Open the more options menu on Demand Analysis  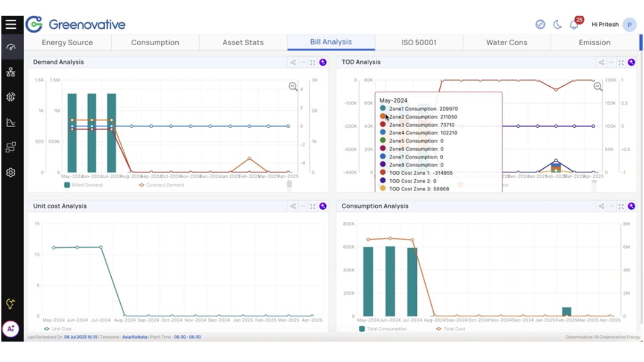(303, 62)
